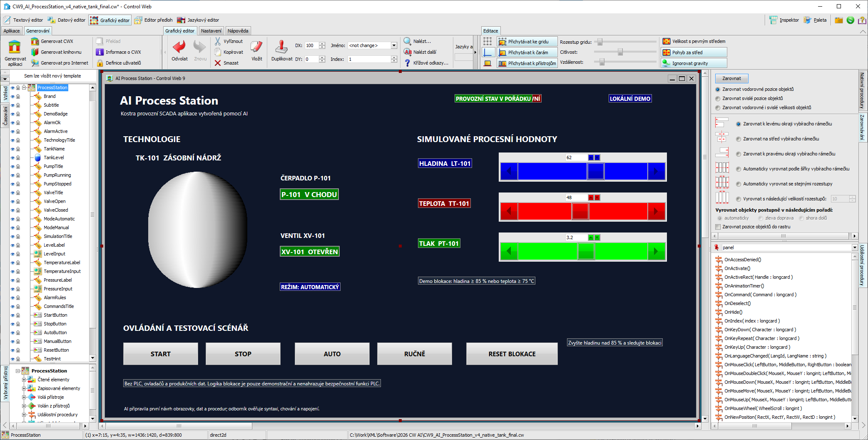
Task: Open the Datový editor tab
Action: (67, 20)
